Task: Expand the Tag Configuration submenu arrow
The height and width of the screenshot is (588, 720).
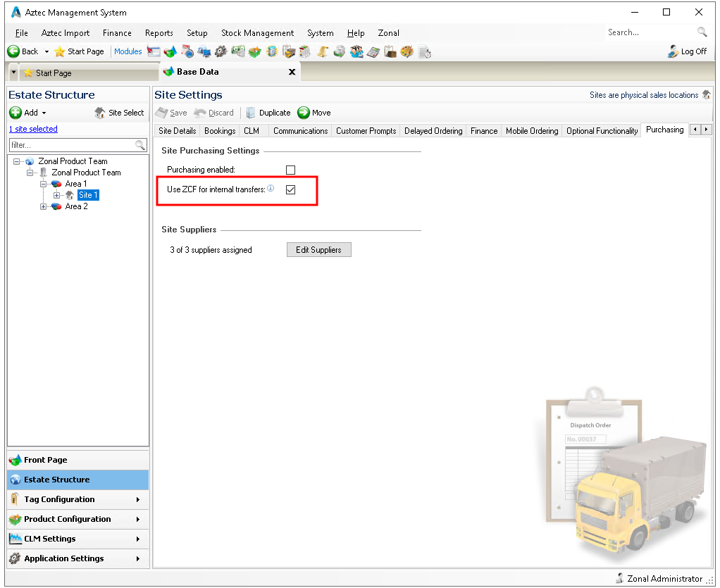Action: (x=138, y=499)
